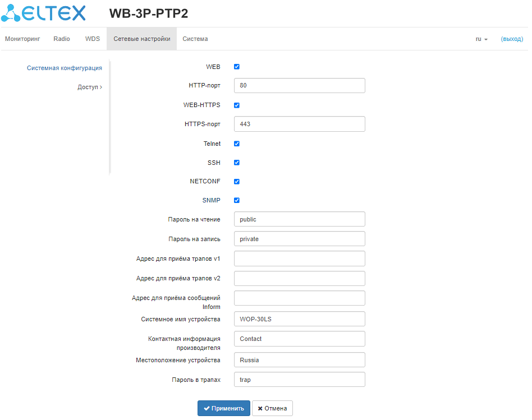Focus the HTTP-порт input field
The height and width of the screenshot is (420, 532).
pos(299,86)
